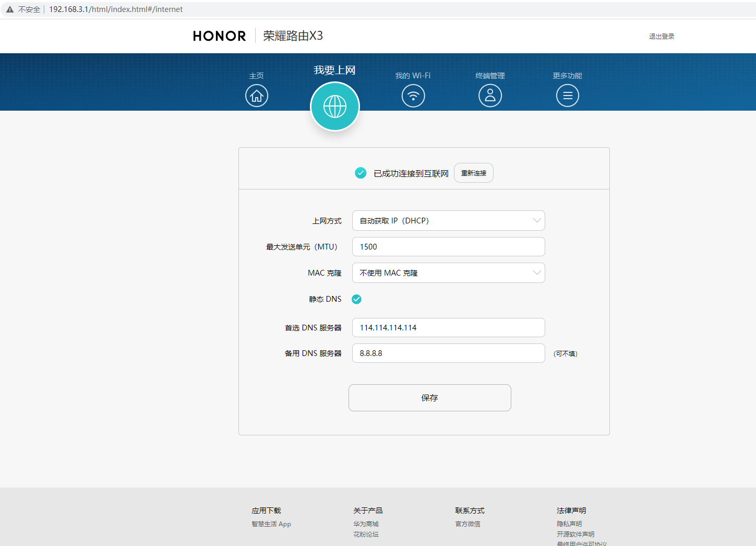
Task: Click the backup DNS field with 8.8.8.8
Action: click(x=449, y=353)
